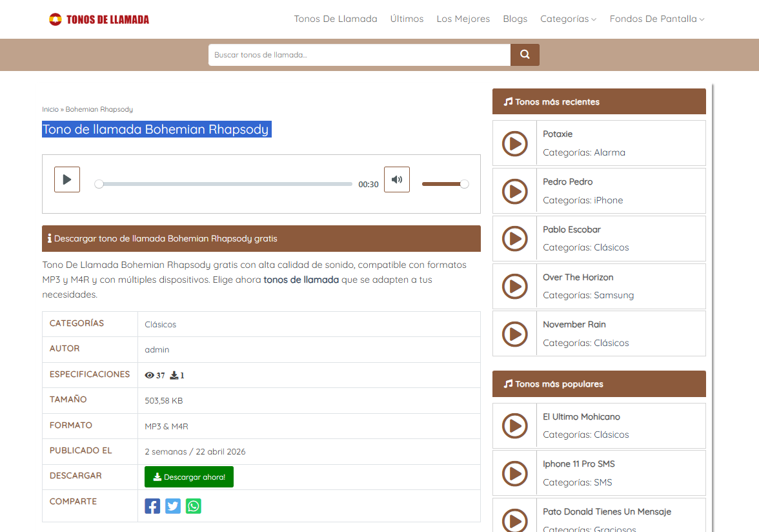
Task: Open the Over The Horizon title
Action: [578, 278]
